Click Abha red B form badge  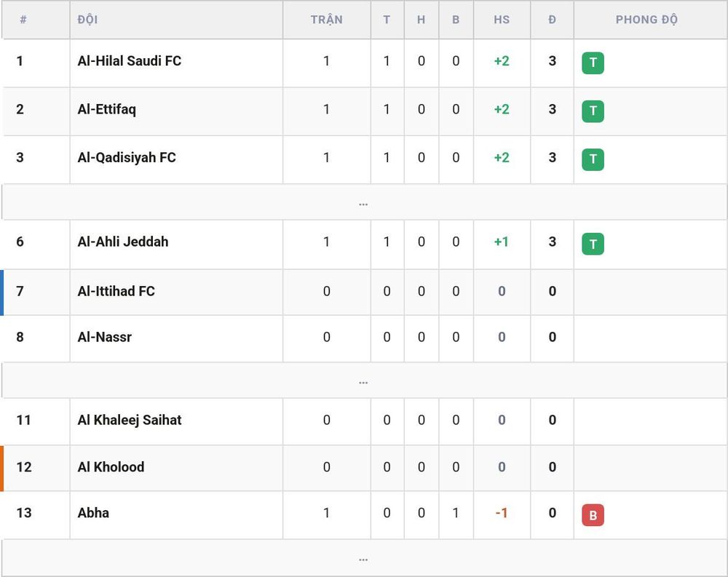coord(593,515)
